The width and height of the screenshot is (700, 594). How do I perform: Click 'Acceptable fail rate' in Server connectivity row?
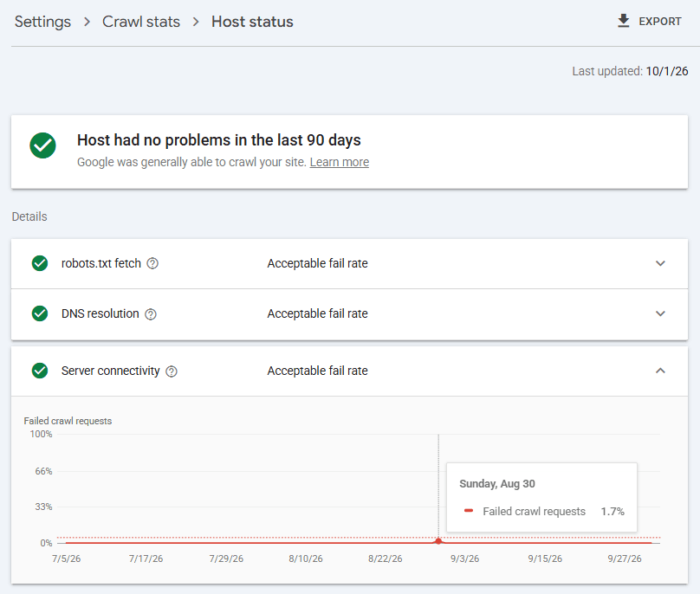click(317, 371)
